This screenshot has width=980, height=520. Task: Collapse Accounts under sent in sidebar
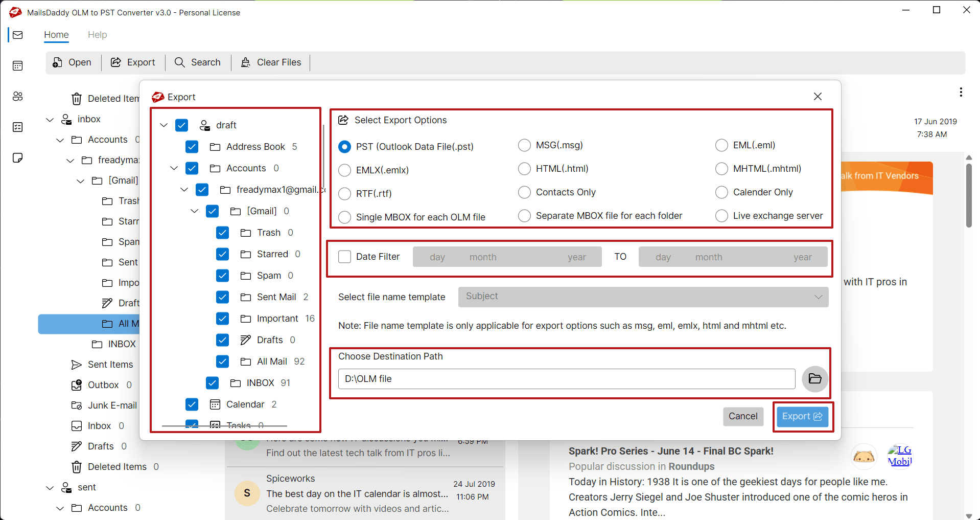pyautogui.click(x=60, y=508)
